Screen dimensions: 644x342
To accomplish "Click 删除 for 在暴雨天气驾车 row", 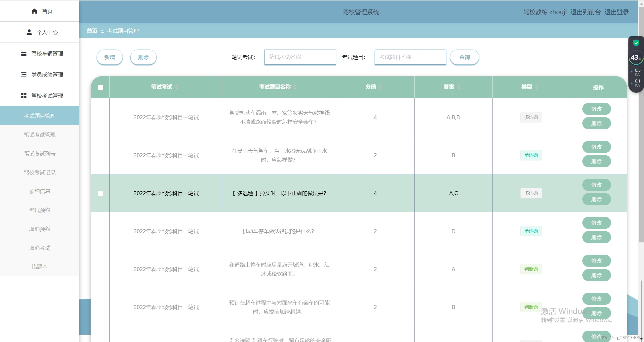I will (596, 161).
